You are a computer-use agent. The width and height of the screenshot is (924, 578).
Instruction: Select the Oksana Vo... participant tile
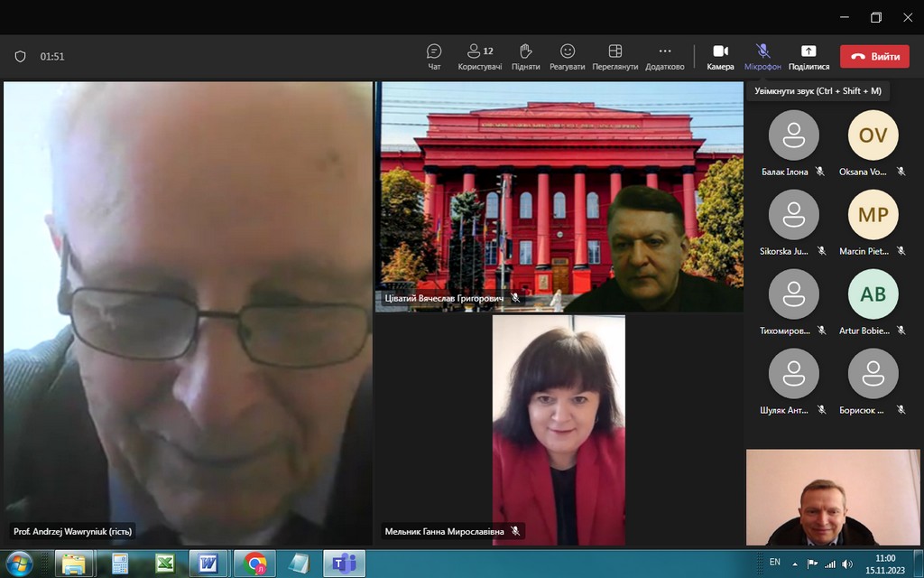click(873, 135)
